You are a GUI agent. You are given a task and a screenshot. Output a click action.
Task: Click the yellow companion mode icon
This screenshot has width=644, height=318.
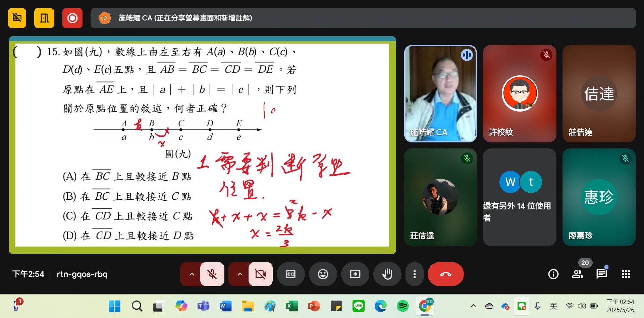44,18
